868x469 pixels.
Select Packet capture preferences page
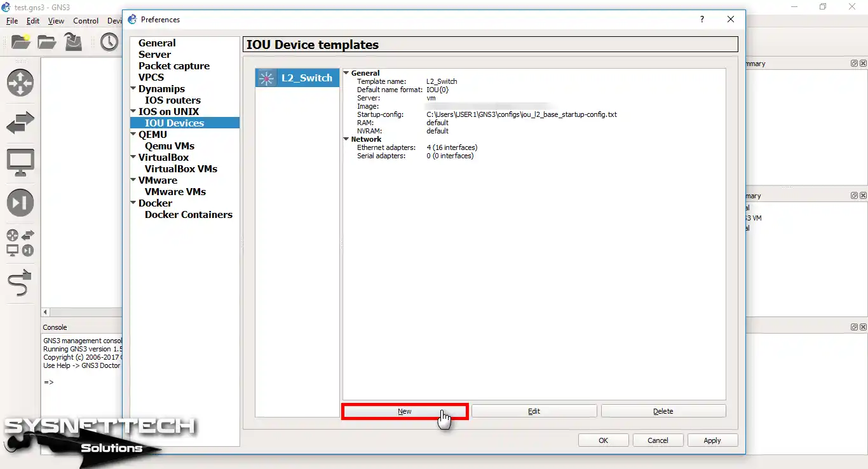tap(174, 66)
